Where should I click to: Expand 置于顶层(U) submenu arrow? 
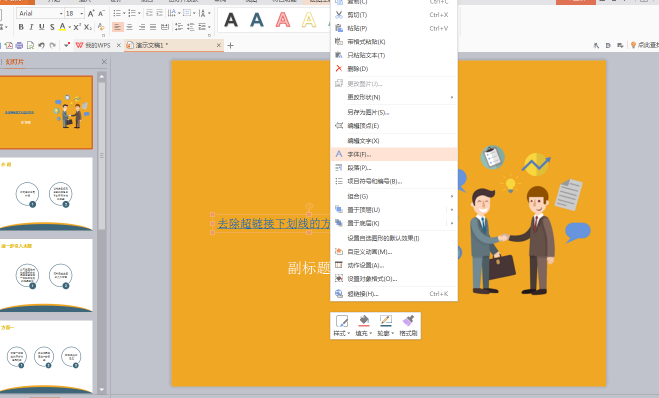[452, 210]
